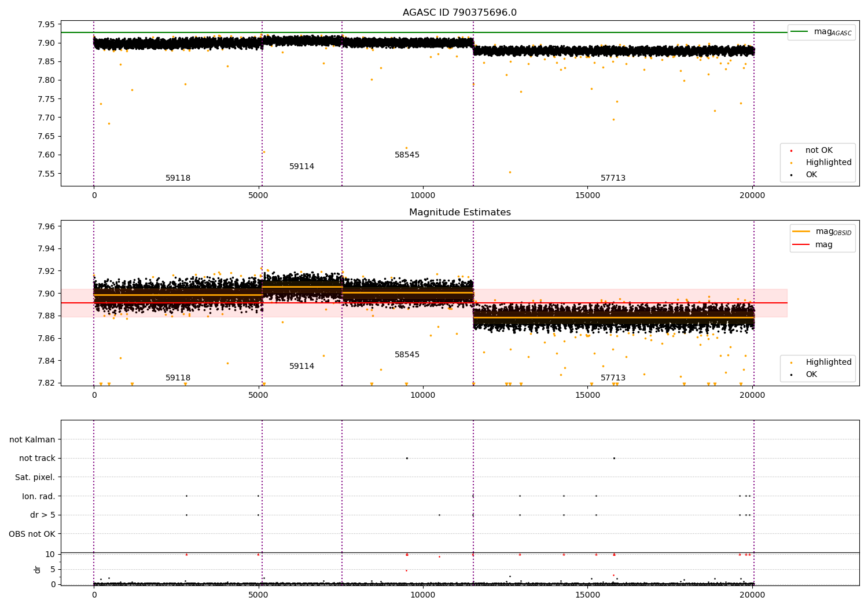Click the 10 tick on the dr axis

tap(50, 554)
